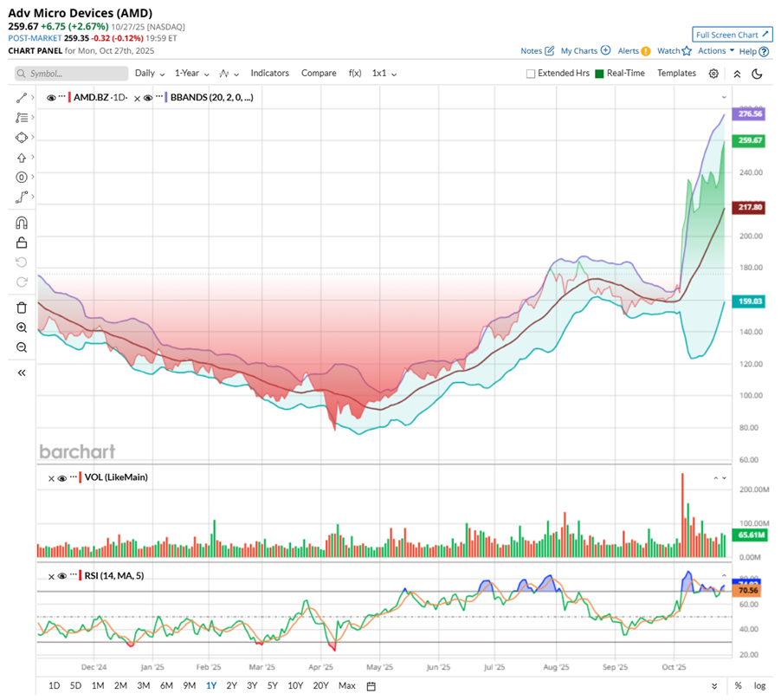Select the Max range tab
This screenshot has height=700, width=781.
coord(346,686)
